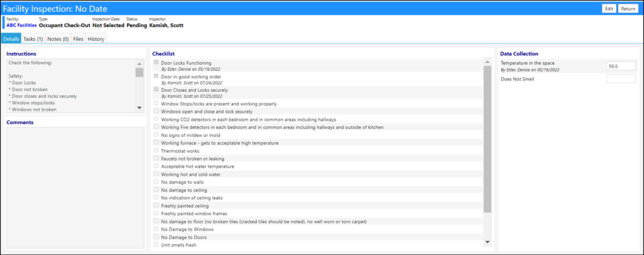The height and width of the screenshot is (255, 644).
Task: Open the Notes (0) tab
Action: pos(58,39)
